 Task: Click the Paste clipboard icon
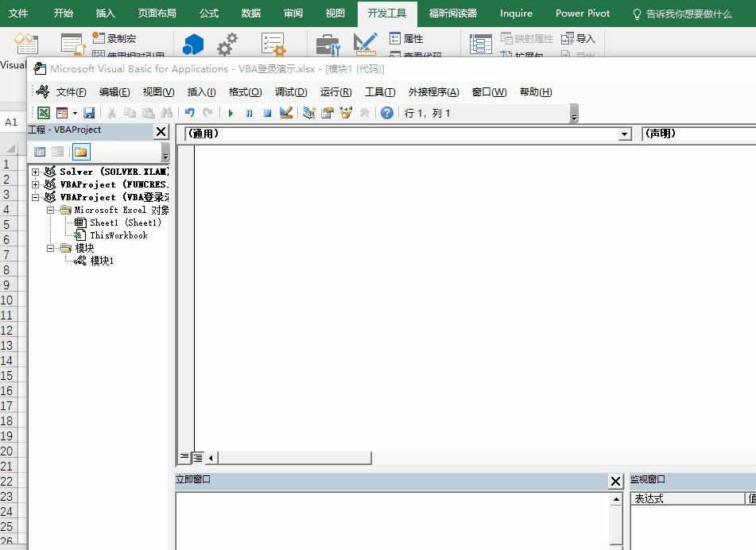pos(148,113)
